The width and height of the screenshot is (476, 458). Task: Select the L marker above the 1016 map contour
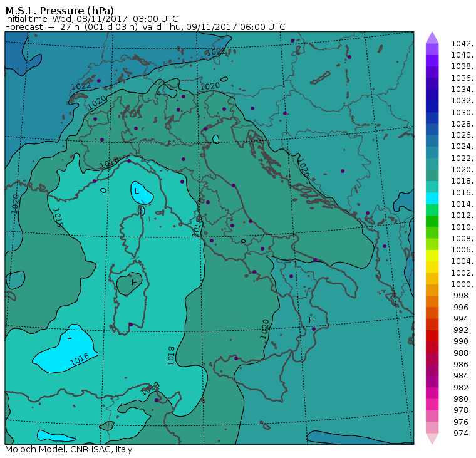coord(70,336)
